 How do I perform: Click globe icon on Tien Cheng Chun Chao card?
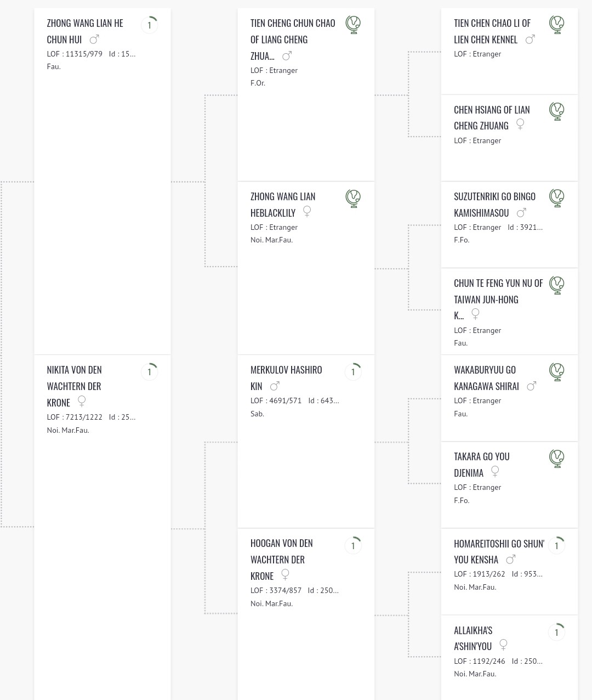[354, 25]
